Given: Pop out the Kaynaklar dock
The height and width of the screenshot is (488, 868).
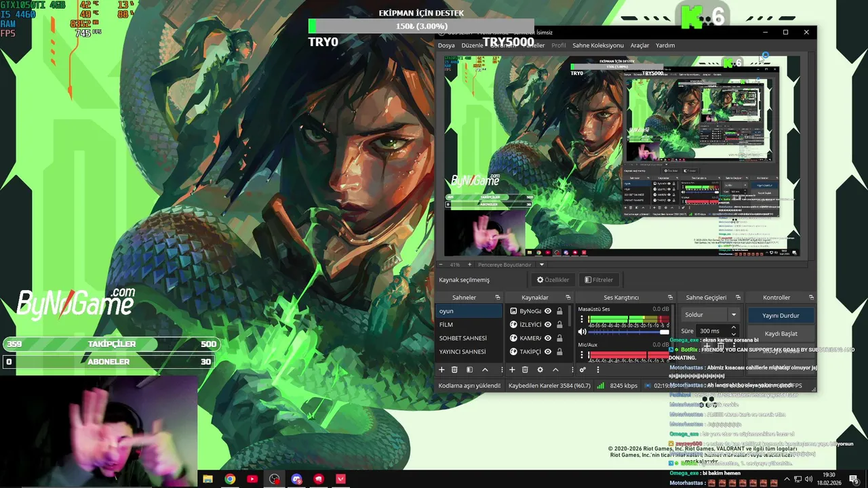Looking at the screenshot, I should (x=568, y=298).
